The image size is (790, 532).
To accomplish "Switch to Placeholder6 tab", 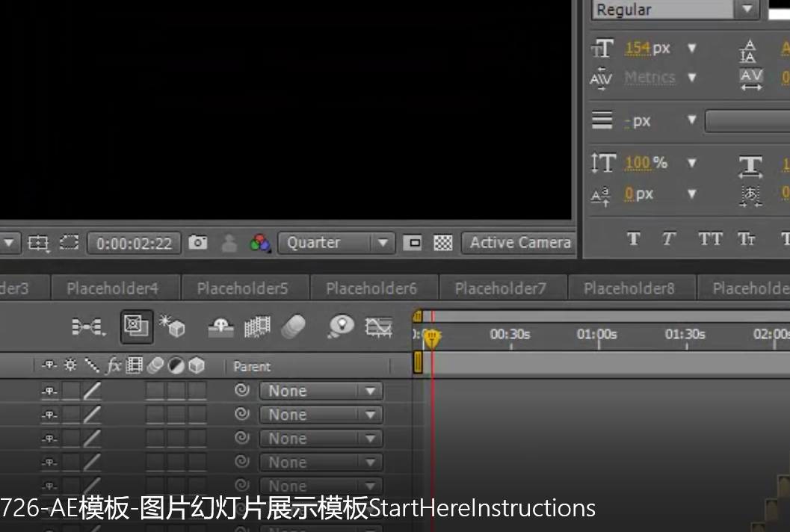I will click(x=374, y=288).
